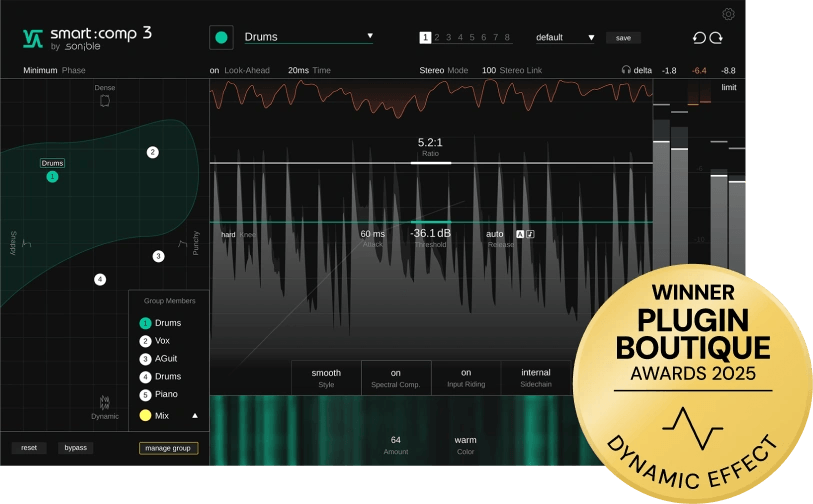Switch to state slot 3
This screenshot has width=813, height=504.
pos(448,37)
